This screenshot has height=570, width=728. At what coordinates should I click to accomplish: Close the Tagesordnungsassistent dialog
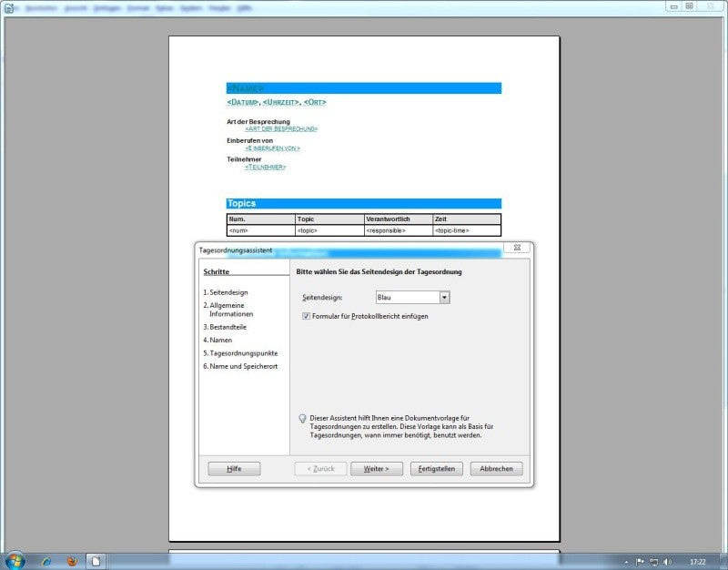(517, 248)
